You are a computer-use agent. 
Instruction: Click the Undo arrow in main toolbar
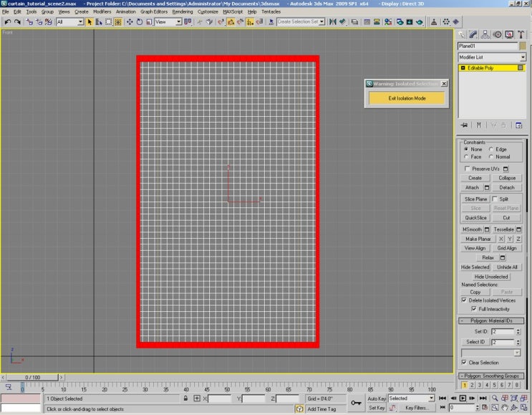point(7,22)
